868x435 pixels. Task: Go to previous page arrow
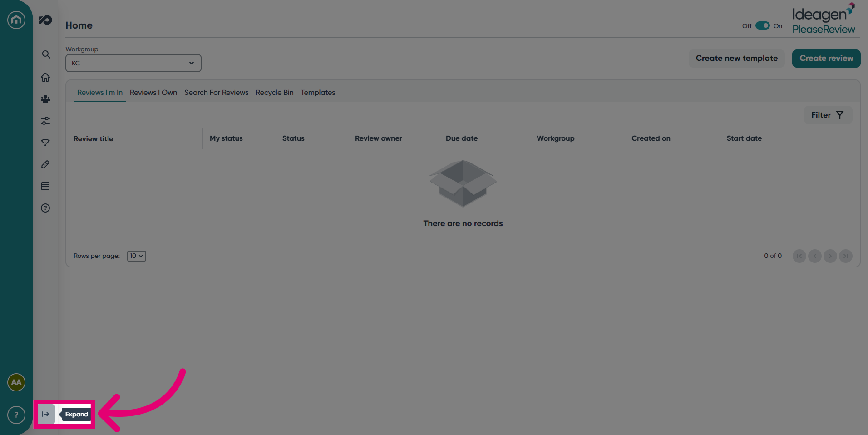point(815,256)
